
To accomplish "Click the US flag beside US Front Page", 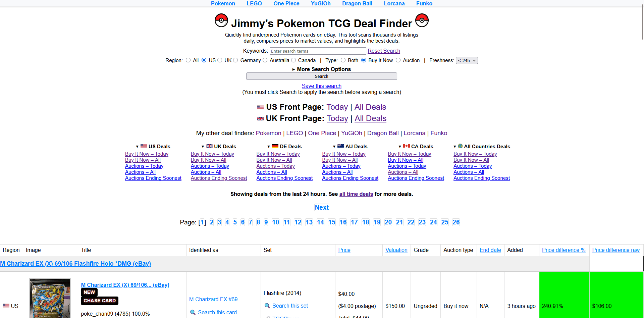I will [x=260, y=107].
